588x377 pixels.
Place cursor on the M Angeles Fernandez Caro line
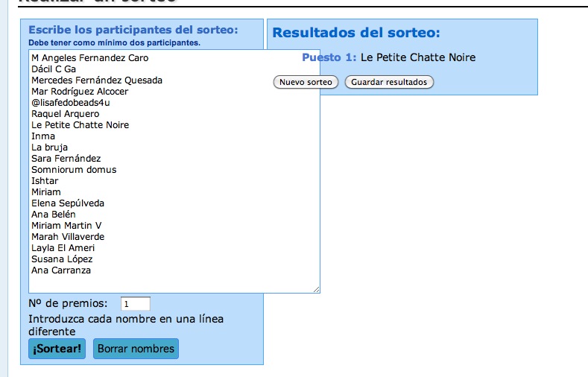(89, 58)
